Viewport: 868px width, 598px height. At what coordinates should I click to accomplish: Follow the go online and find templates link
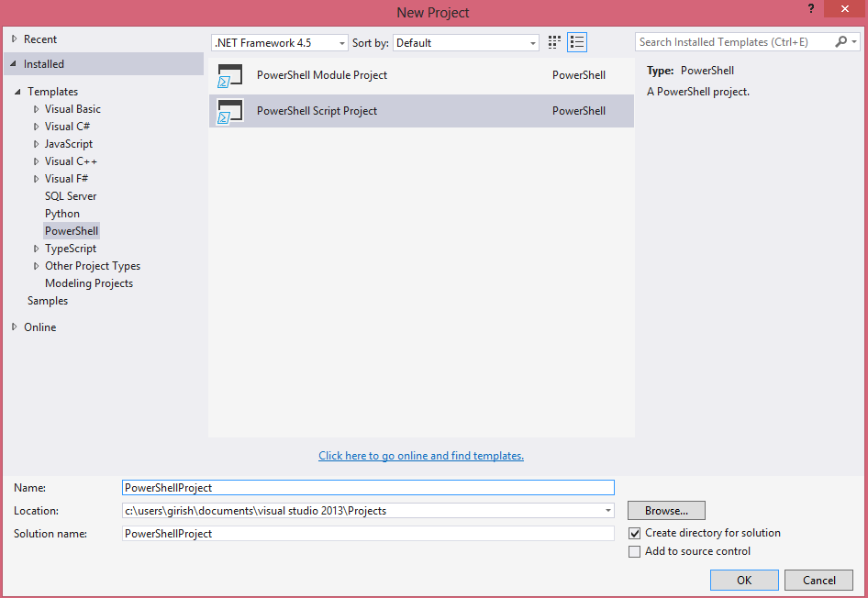[x=421, y=456]
